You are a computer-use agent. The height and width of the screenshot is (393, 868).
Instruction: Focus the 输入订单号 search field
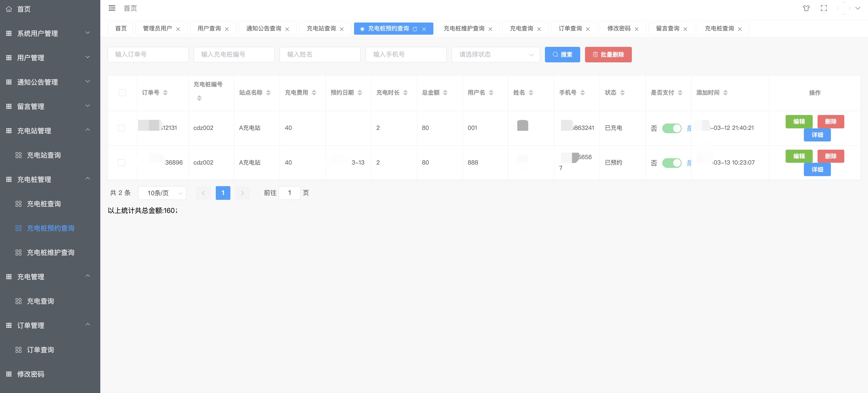coord(148,54)
